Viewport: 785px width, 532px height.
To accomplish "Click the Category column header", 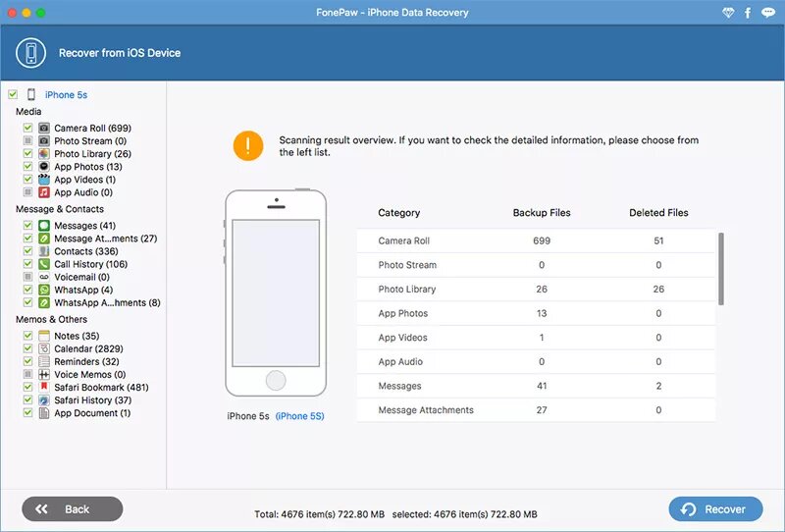I will 399,213.
